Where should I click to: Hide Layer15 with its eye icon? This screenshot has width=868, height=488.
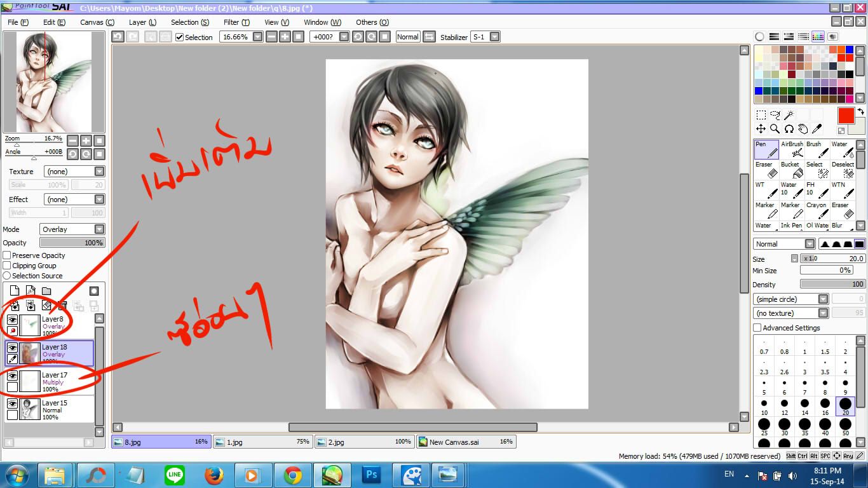(12, 403)
